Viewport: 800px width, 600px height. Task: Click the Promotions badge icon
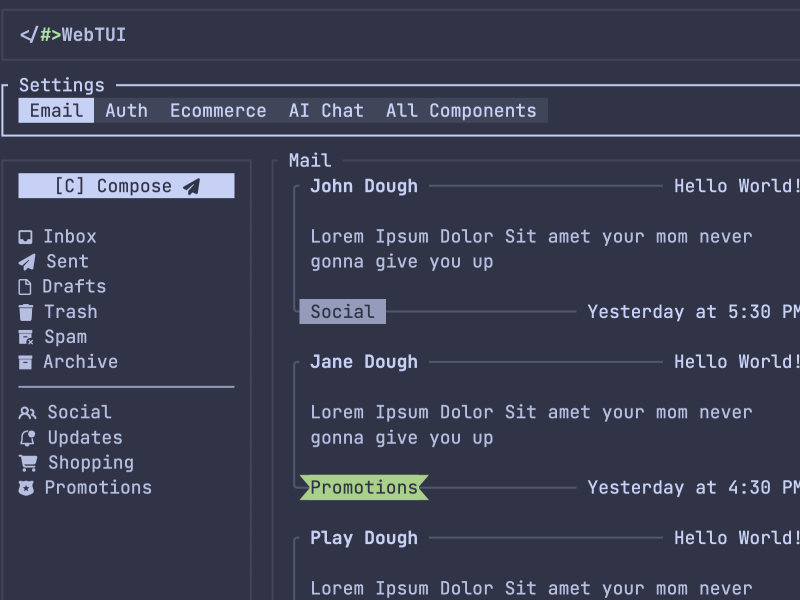(x=26, y=488)
